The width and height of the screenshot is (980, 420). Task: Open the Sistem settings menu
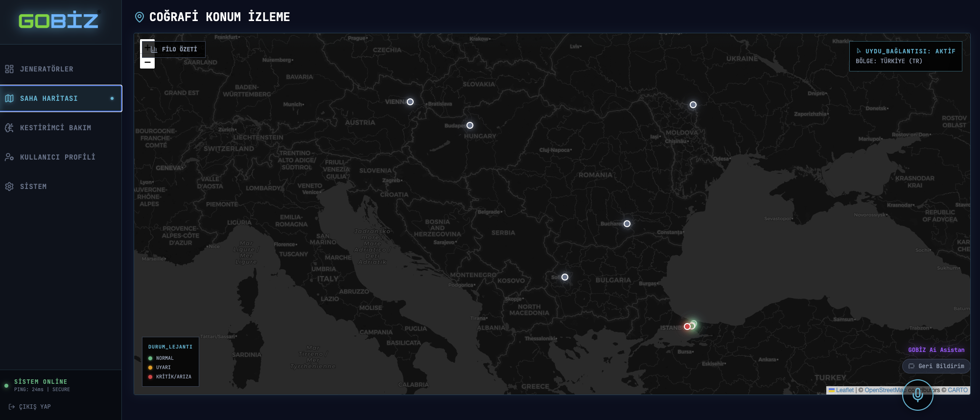(33, 187)
